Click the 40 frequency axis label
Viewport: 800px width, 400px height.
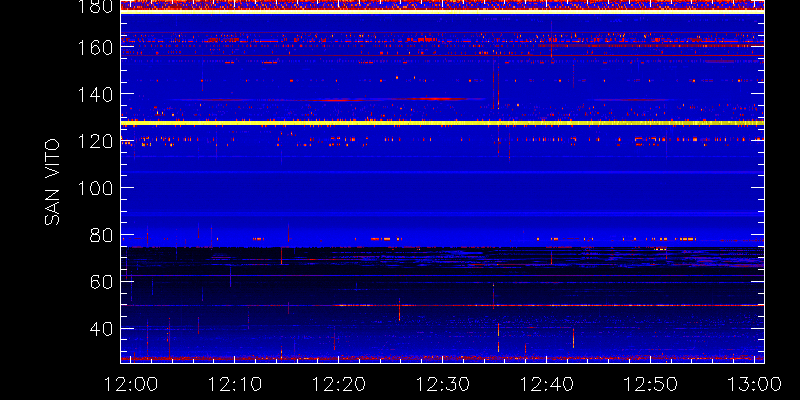[101, 329]
